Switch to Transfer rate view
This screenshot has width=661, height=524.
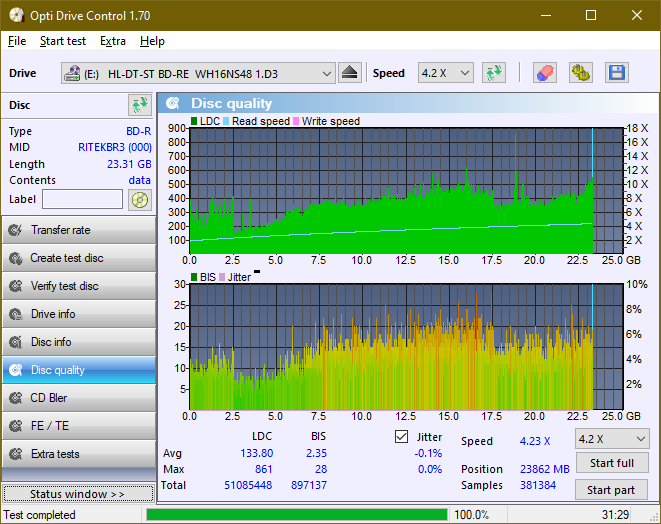point(79,230)
